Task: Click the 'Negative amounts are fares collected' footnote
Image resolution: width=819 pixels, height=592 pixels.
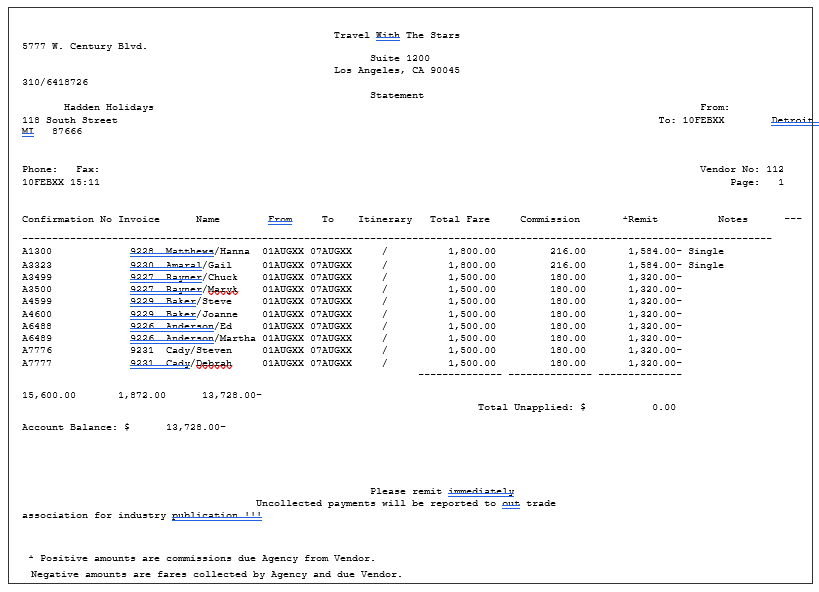Action: (x=216, y=574)
